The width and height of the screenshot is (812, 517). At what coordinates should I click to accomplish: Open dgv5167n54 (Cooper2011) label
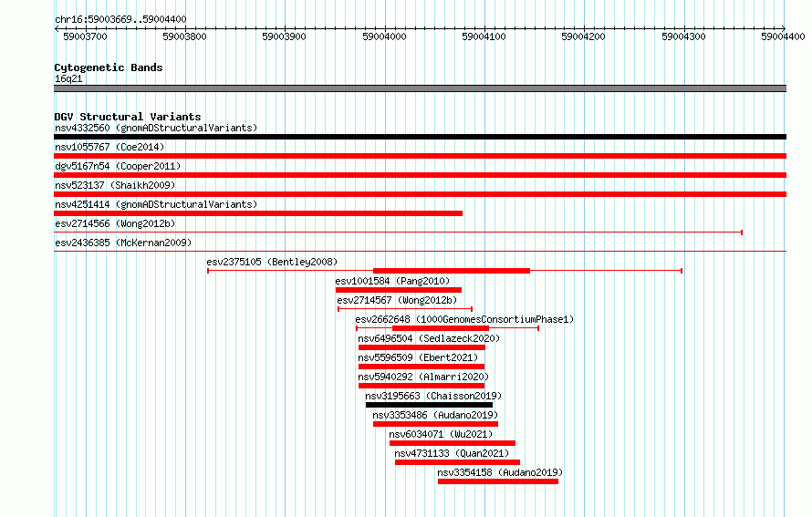pyautogui.click(x=118, y=166)
